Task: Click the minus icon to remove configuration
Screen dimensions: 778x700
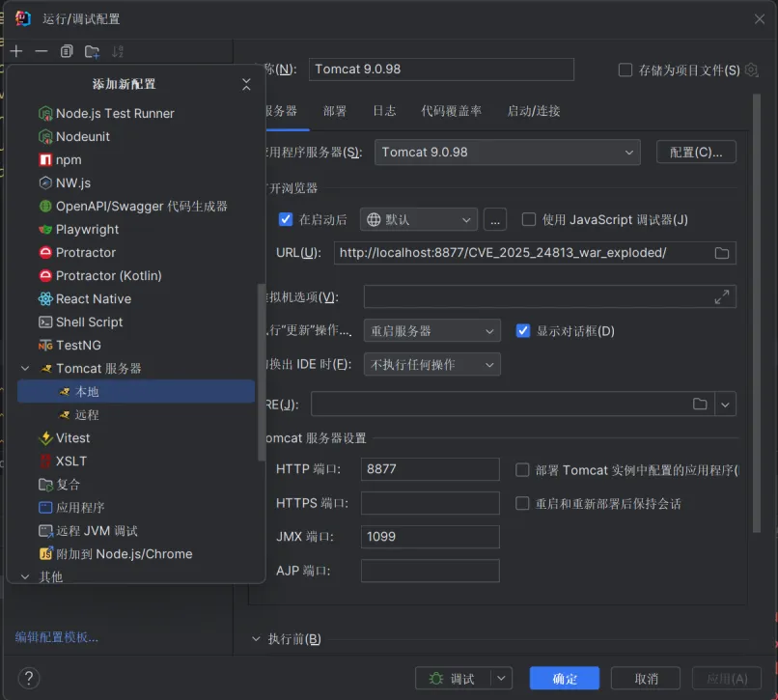Action: (x=42, y=51)
